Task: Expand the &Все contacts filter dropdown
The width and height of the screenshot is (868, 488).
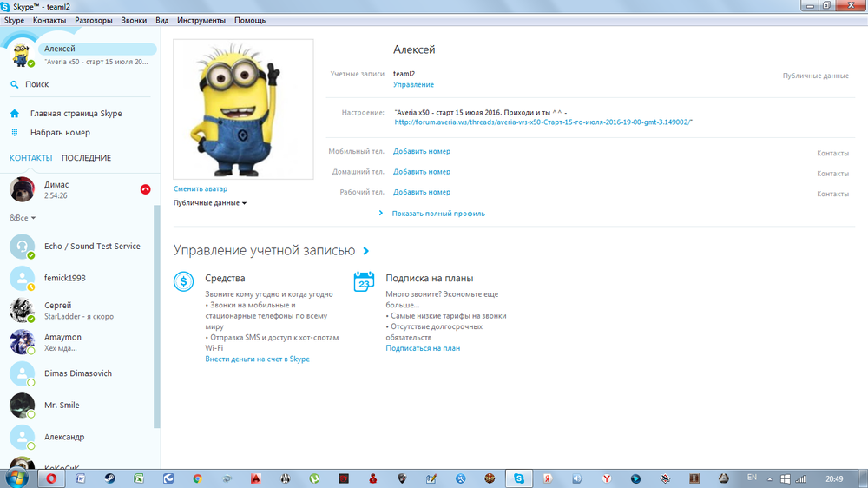Action: pyautogui.click(x=23, y=218)
